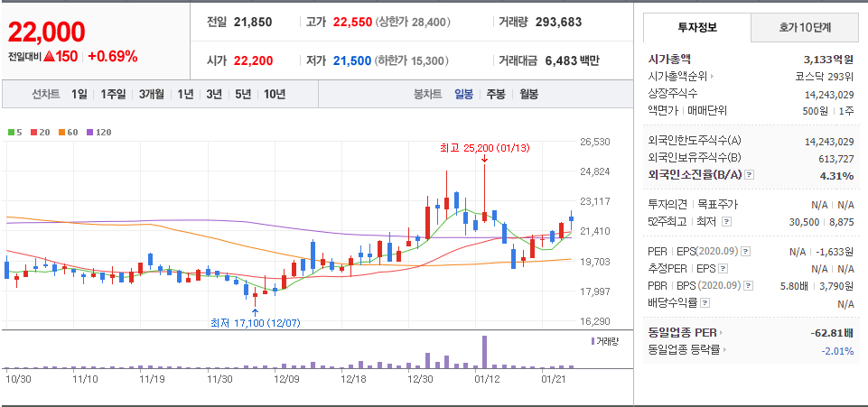Click the 동일업종 등락률 value -2.01%
Screen dimensions: 868x407
click(839, 350)
